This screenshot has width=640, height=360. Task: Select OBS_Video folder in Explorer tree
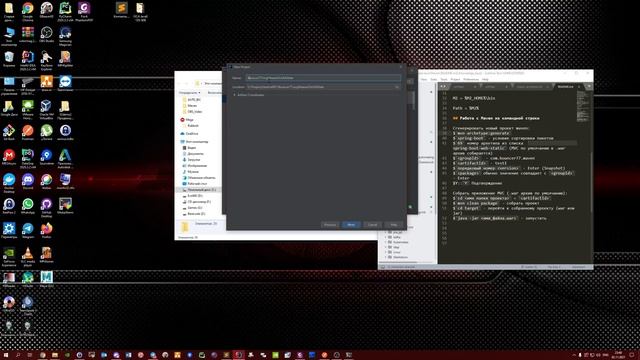tap(195, 111)
